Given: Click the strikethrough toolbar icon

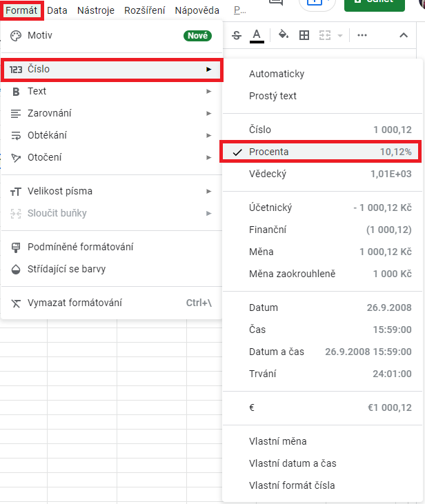Looking at the screenshot, I should [x=237, y=35].
